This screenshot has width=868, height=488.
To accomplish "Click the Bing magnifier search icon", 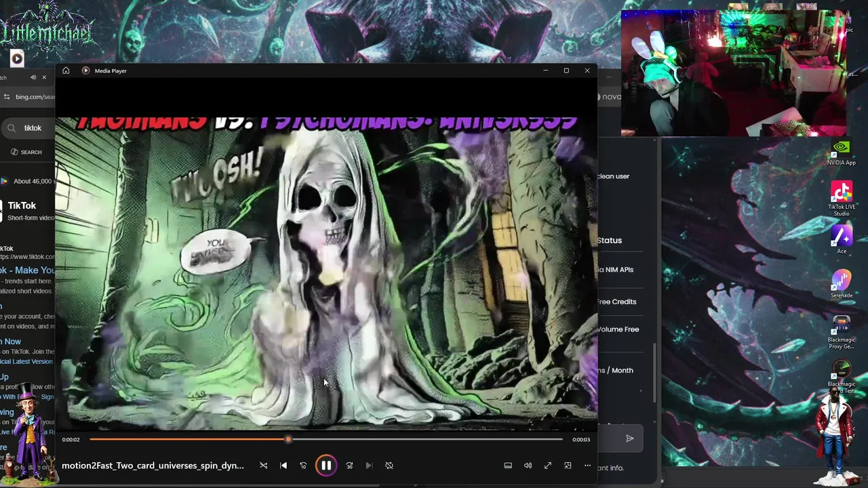I will [x=12, y=128].
